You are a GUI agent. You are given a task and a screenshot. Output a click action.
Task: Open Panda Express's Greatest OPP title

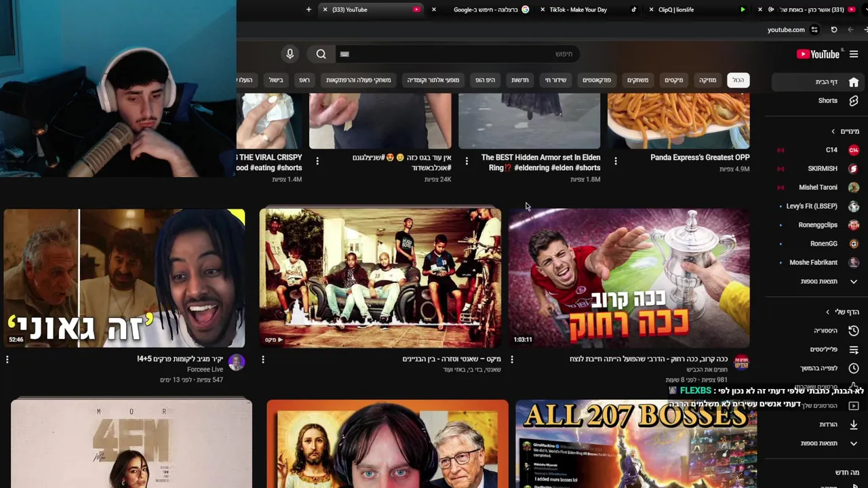pyautogui.click(x=700, y=157)
